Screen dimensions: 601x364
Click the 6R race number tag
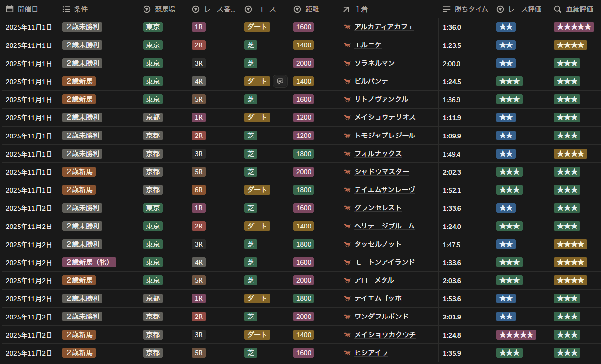(x=199, y=190)
